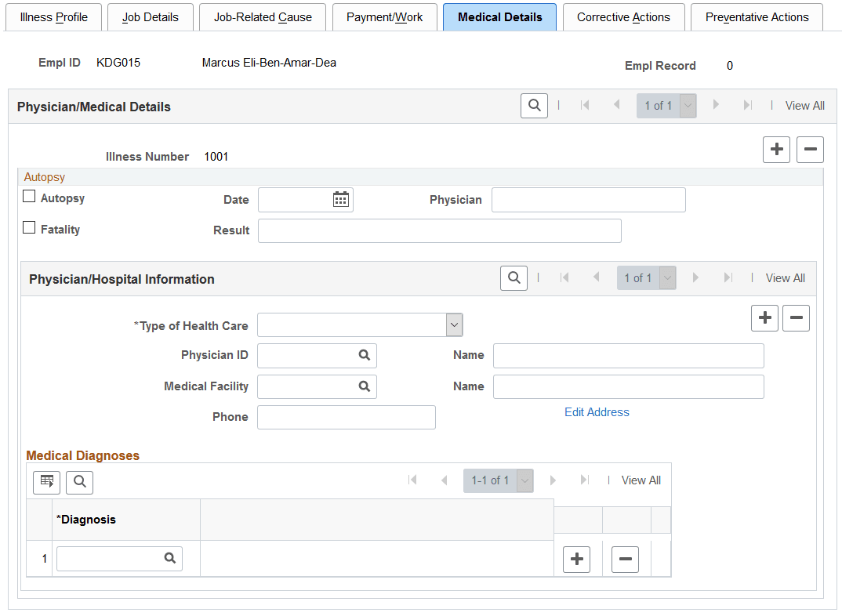Click the Illness Number value 1001

click(216, 157)
